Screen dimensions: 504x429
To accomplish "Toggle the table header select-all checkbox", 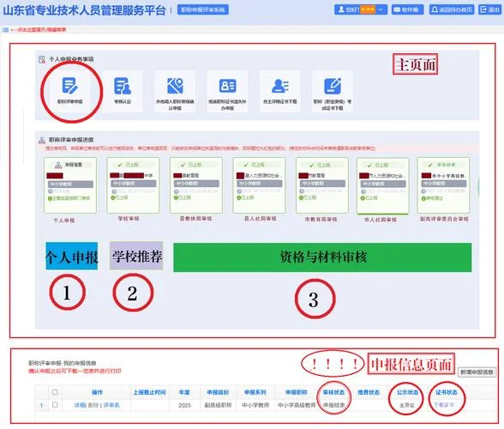I will pyautogui.click(x=55, y=392).
